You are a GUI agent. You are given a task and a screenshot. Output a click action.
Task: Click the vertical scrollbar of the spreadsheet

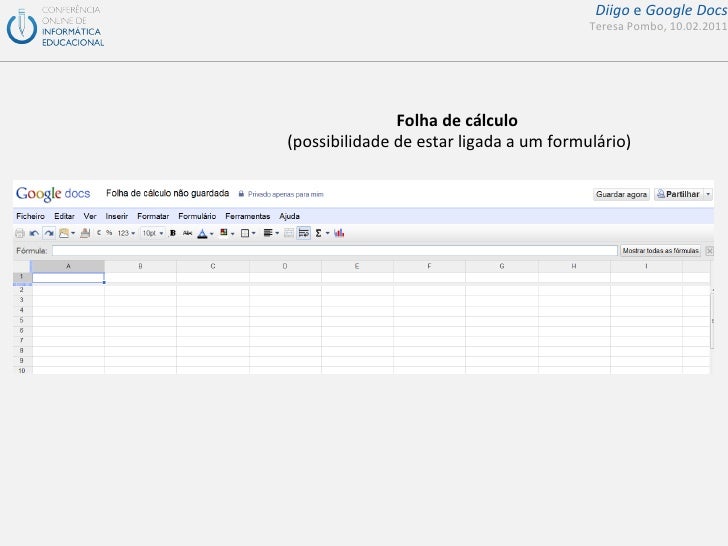coord(712,320)
